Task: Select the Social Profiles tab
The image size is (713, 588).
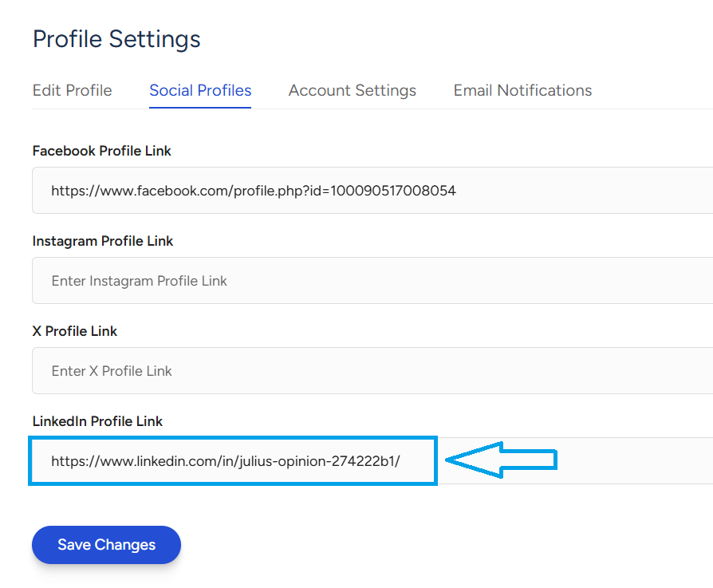Action: [x=200, y=90]
